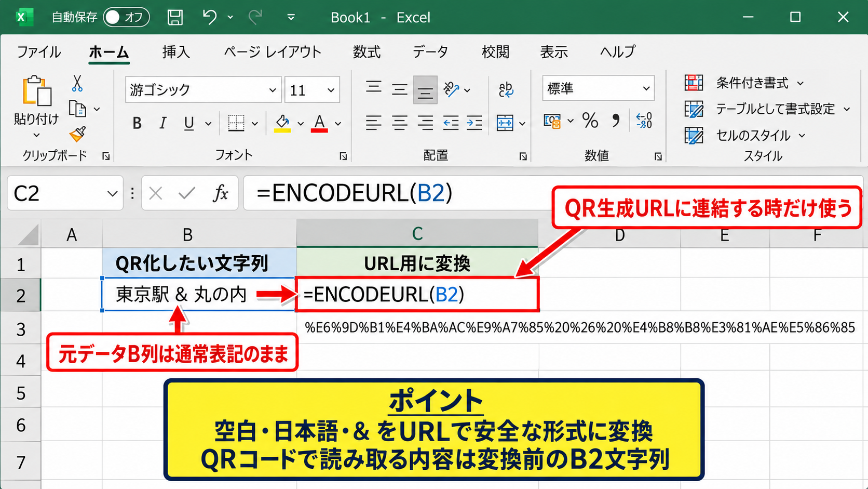Image resolution: width=868 pixels, height=489 pixels.
Task: Expand the 条件付き書式 dropdown
Action: coord(800,83)
